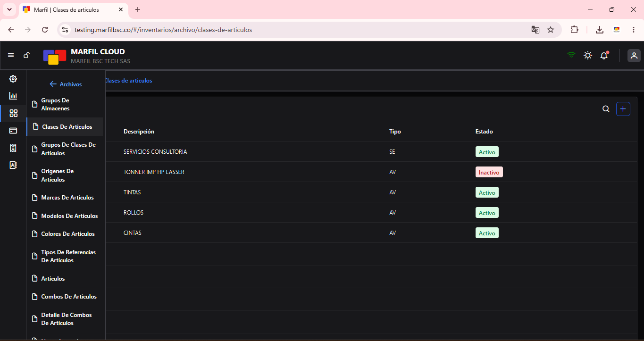The height and width of the screenshot is (341, 644).
Task: Open Articulos menu item
Action: pos(65,279)
